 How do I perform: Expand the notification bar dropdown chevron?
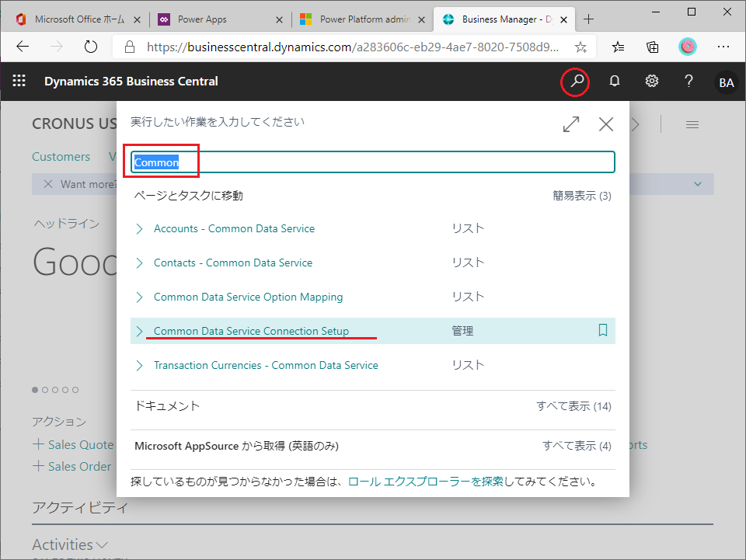(x=698, y=184)
